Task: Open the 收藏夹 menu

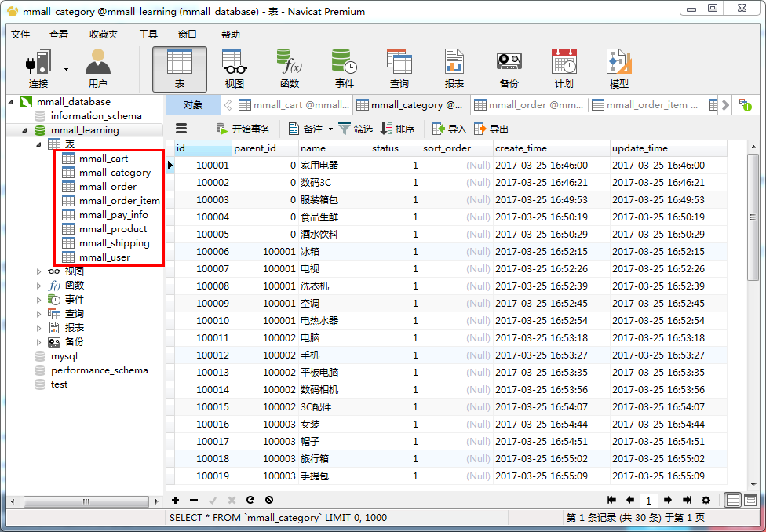Action: point(104,35)
